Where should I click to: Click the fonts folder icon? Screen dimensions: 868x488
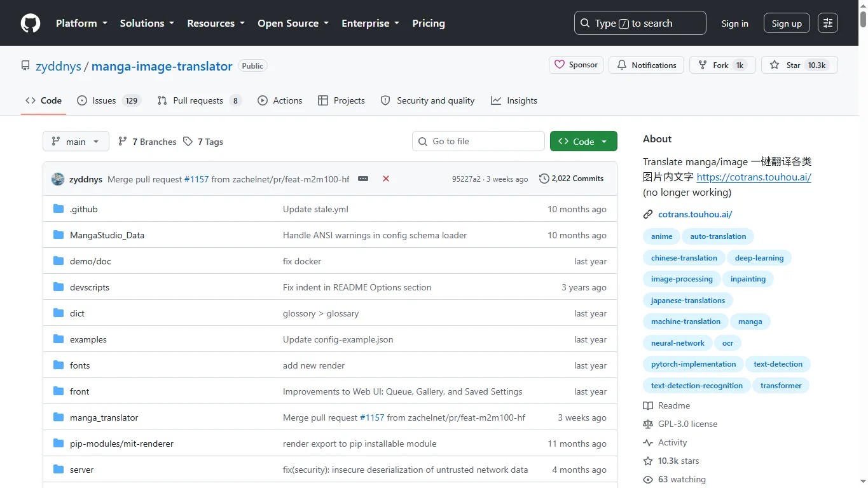(59, 365)
